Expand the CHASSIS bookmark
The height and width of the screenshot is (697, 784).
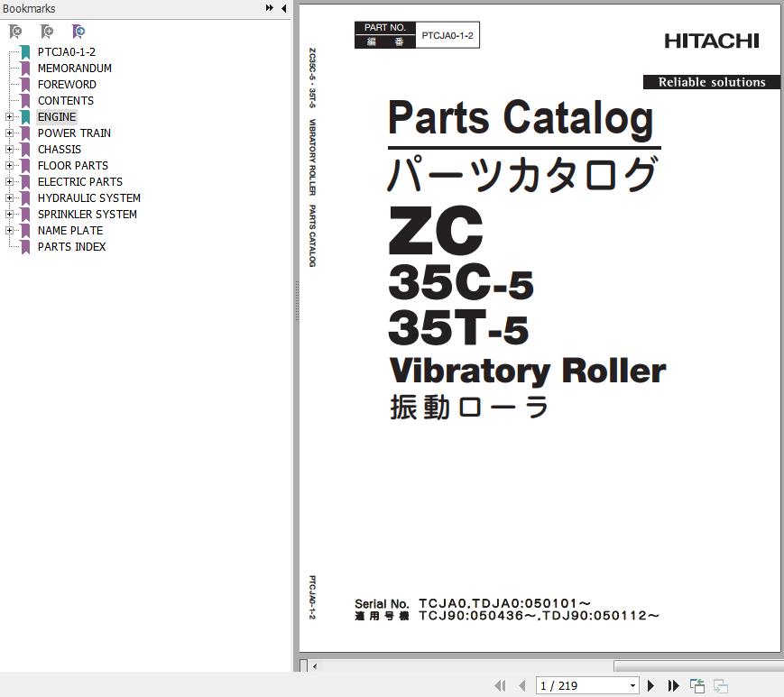[9, 150]
